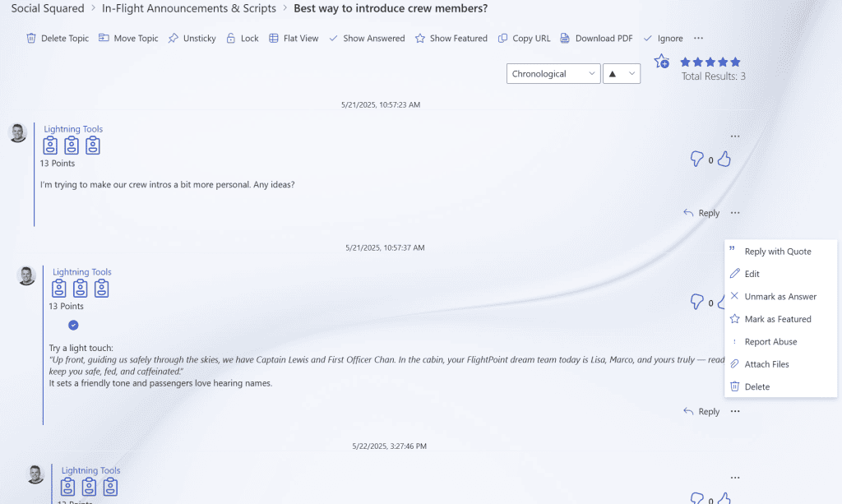Open the toolbar overflow ellipsis menu
This screenshot has height=504, width=842.
click(698, 39)
